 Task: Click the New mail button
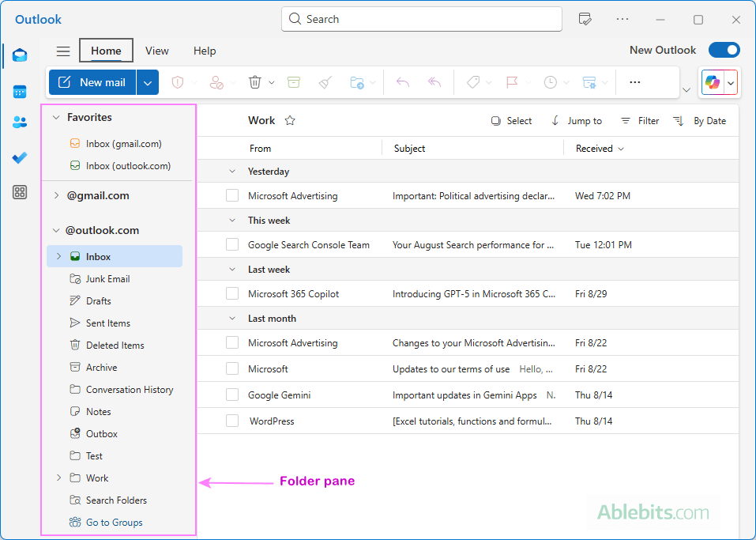pyautogui.click(x=92, y=82)
